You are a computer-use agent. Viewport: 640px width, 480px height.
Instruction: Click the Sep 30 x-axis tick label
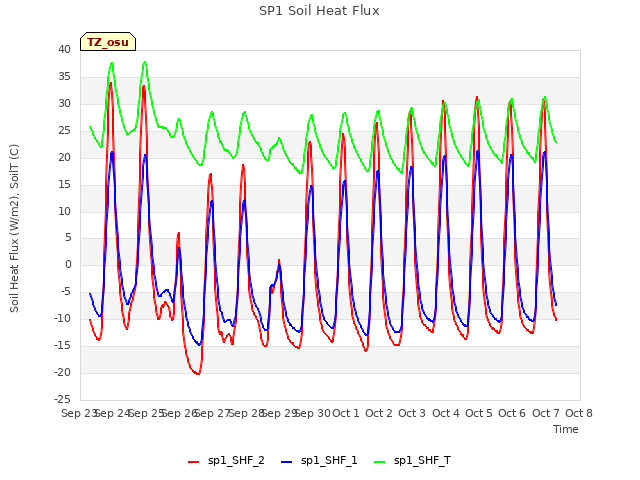click(313, 413)
